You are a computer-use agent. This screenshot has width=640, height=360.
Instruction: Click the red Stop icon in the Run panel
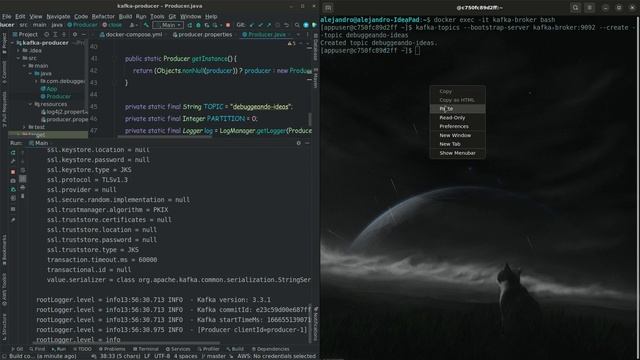pos(13,172)
